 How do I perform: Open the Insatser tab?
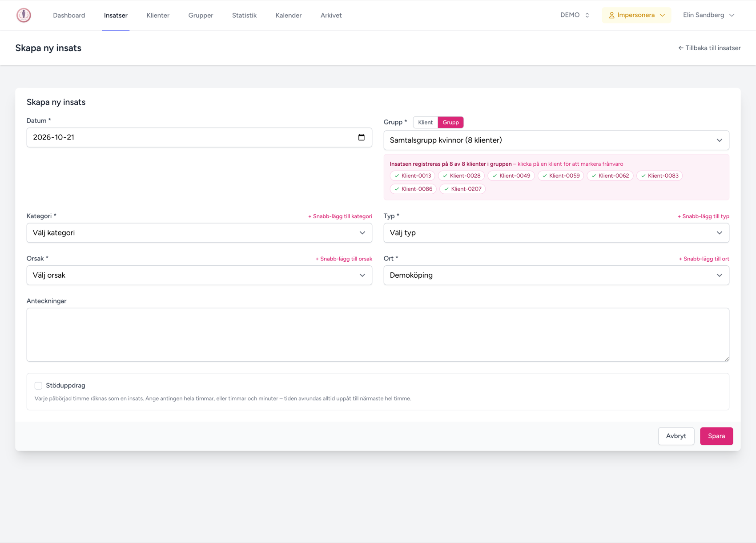[x=116, y=16]
